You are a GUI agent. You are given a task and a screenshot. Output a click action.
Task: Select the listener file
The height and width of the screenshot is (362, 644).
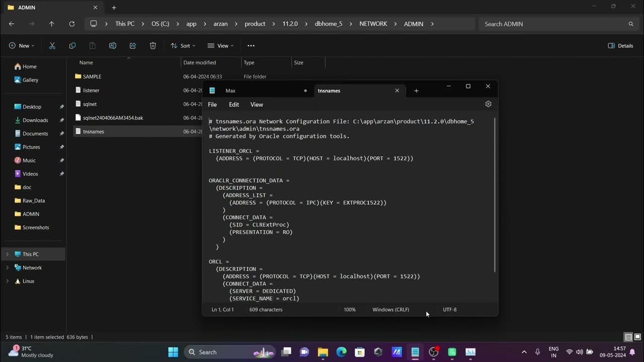[x=91, y=90]
